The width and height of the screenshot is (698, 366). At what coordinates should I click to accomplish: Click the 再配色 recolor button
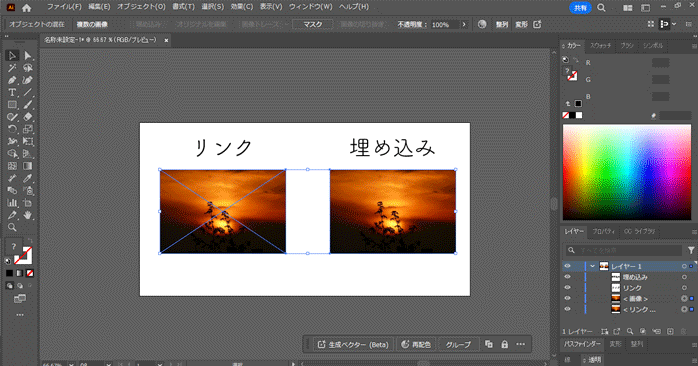click(x=416, y=344)
